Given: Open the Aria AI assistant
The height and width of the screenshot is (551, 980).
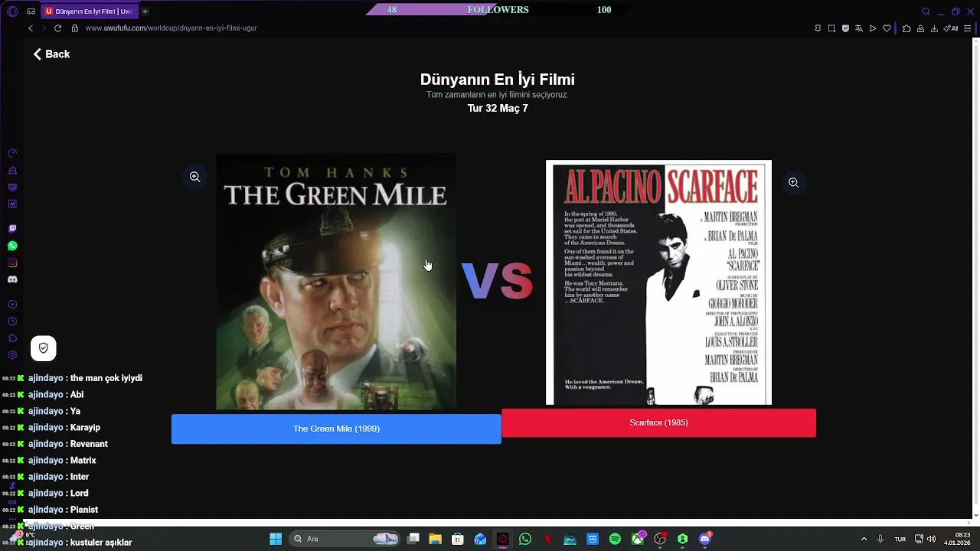Looking at the screenshot, I should point(951,28).
